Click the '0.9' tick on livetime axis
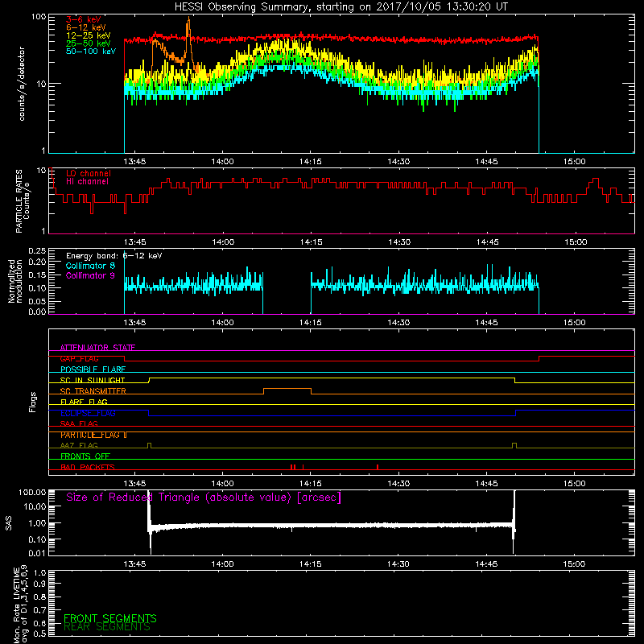 point(39,584)
